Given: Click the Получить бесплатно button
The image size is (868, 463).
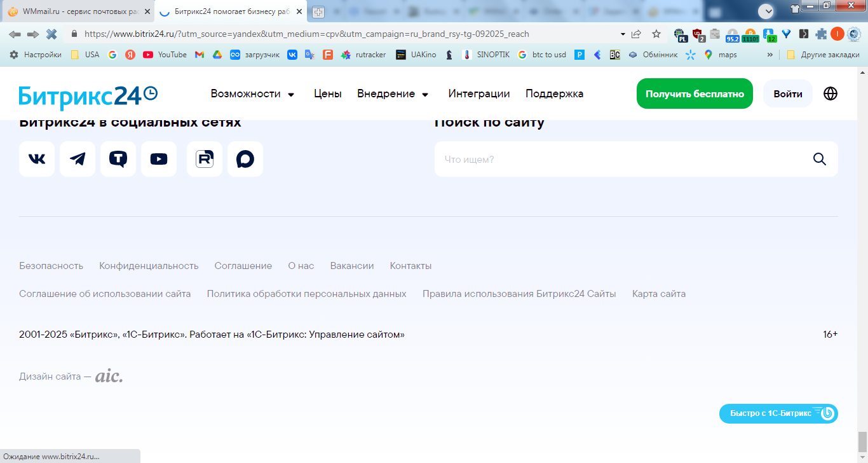Looking at the screenshot, I should point(695,93).
